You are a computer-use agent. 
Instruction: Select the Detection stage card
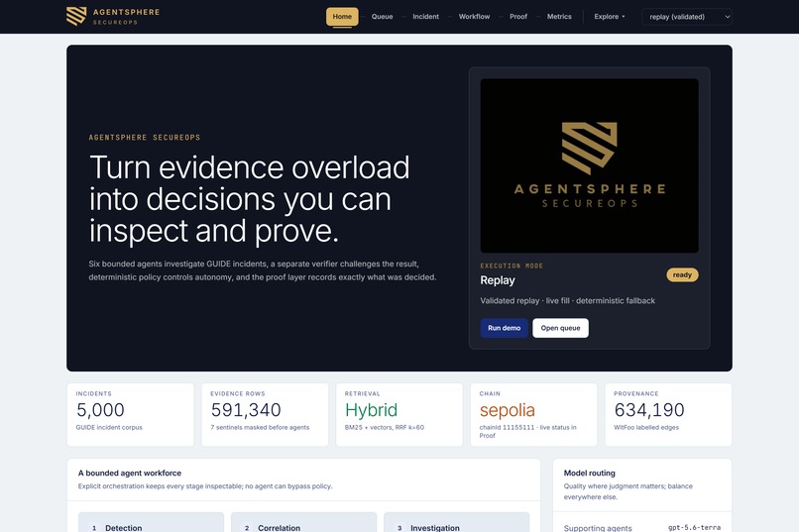tap(151, 522)
